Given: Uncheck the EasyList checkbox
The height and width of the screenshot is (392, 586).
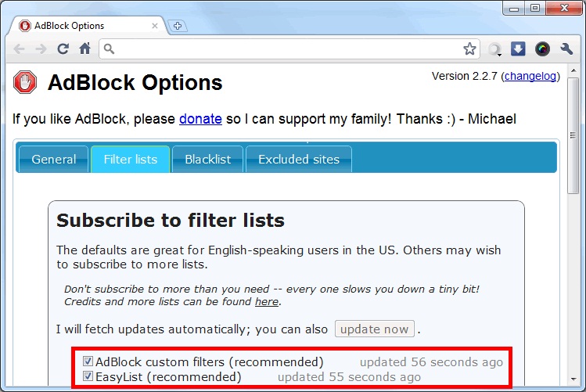Looking at the screenshot, I should tap(88, 376).
